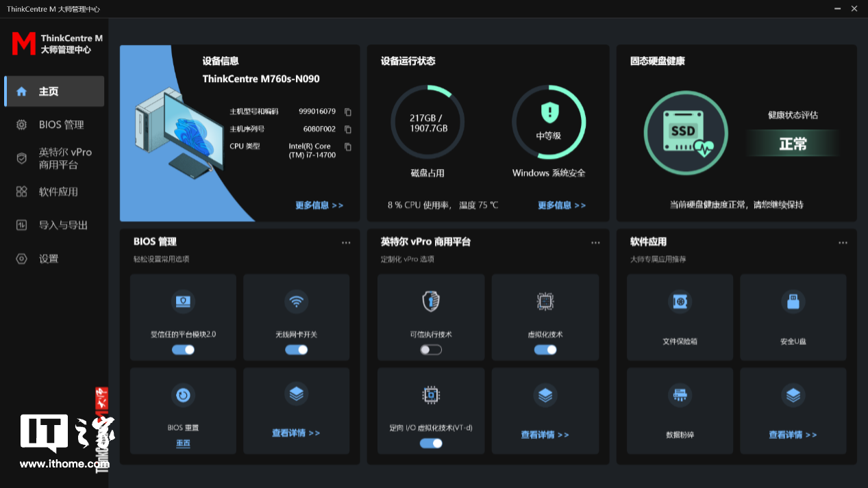Expand 软件应用 card more-options dots
Viewport: 868px width, 488px height.
tap(843, 243)
